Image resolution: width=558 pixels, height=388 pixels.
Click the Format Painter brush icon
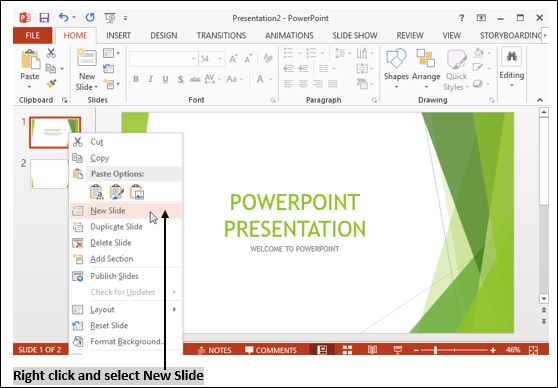coord(51,84)
